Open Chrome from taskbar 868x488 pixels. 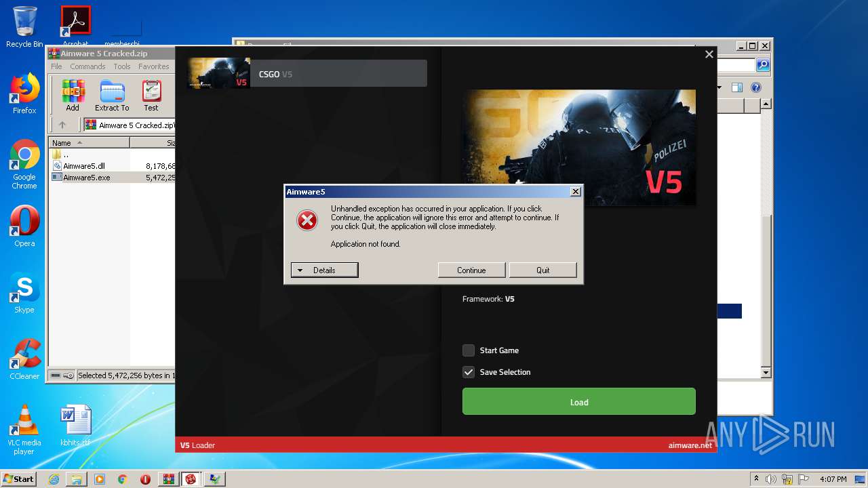pyautogui.click(x=123, y=479)
